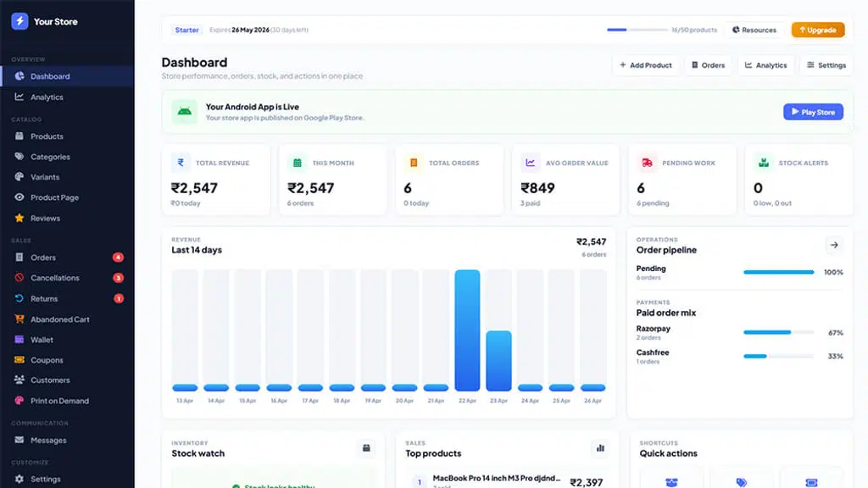Open the Resources button
868x488 pixels.
pos(754,30)
